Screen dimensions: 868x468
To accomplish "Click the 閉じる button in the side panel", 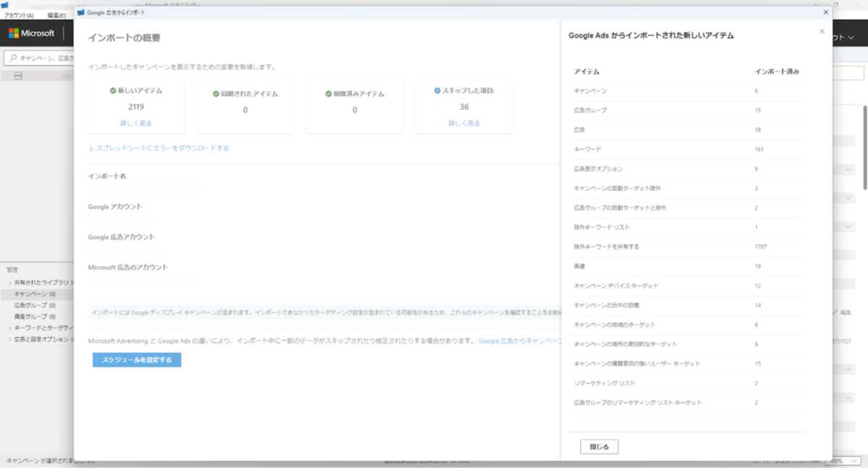I will click(x=599, y=447).
